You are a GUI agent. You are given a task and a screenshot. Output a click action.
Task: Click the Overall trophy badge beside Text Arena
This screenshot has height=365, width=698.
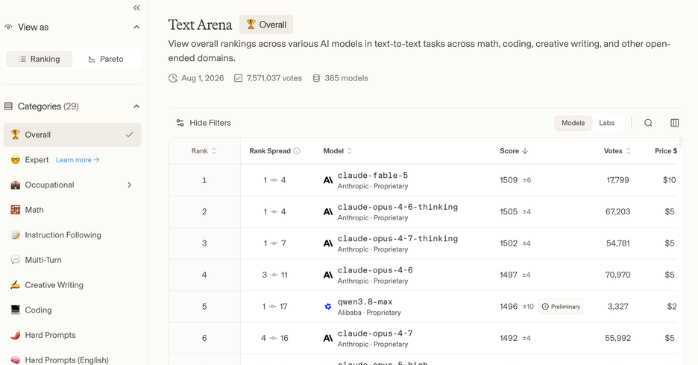[266, 24]
